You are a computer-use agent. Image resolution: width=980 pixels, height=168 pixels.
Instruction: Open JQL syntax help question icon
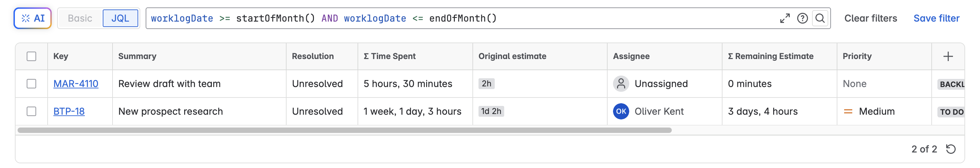pos(802,18)
